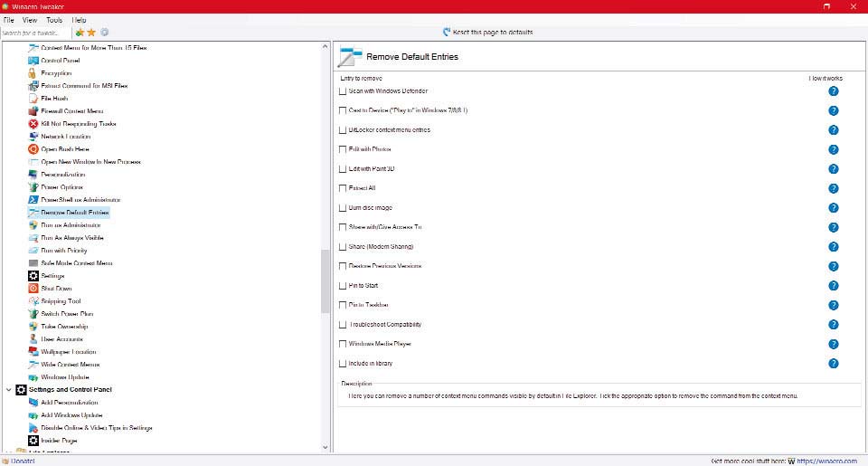Open the Tools menu
Image resolution: width=868 pixels, height=466 pixels.
tap(54, 20)
